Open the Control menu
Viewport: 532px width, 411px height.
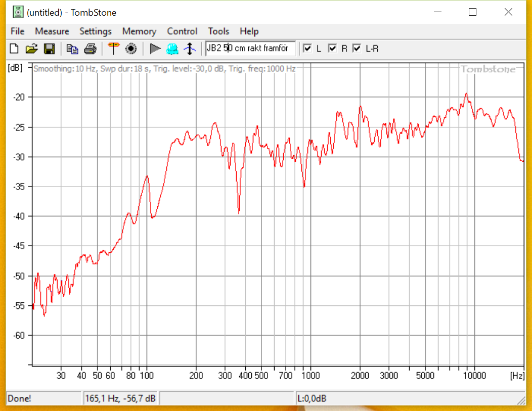(182, 31)
